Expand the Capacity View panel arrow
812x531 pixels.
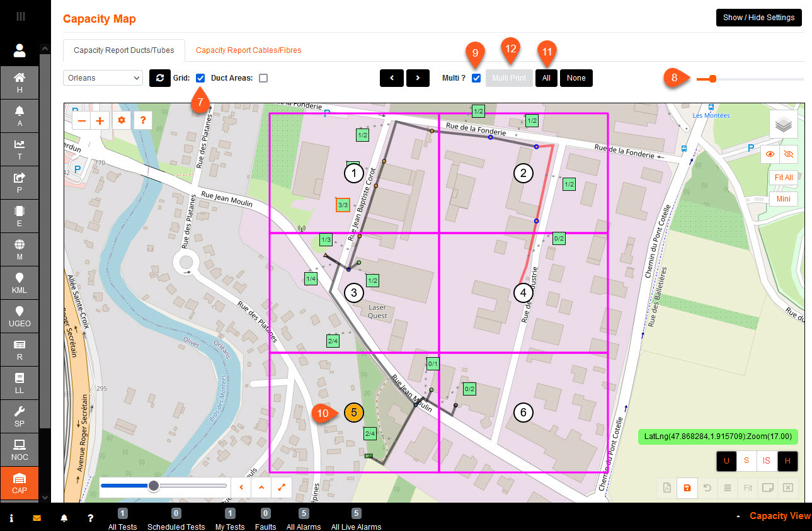point(738,516)
